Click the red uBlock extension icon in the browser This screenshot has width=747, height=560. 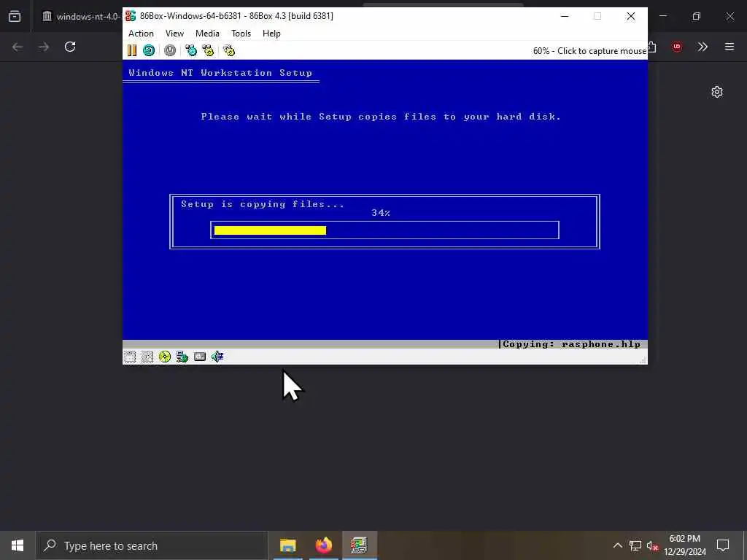(677, 47)
